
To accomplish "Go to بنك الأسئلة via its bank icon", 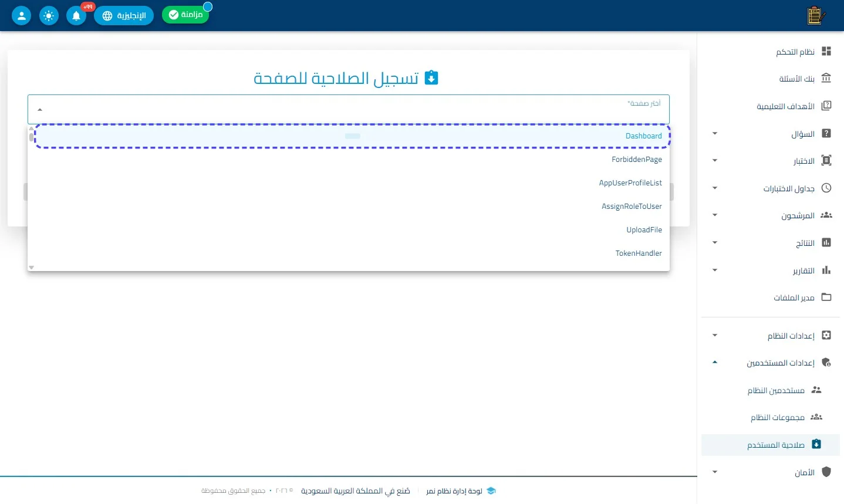I will tap(826, 79).
